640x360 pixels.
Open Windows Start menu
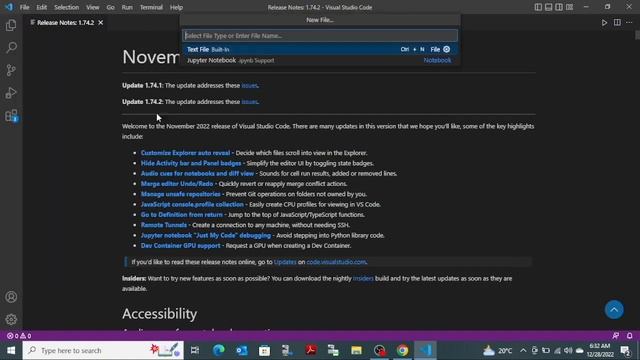(x=11, y=351)
